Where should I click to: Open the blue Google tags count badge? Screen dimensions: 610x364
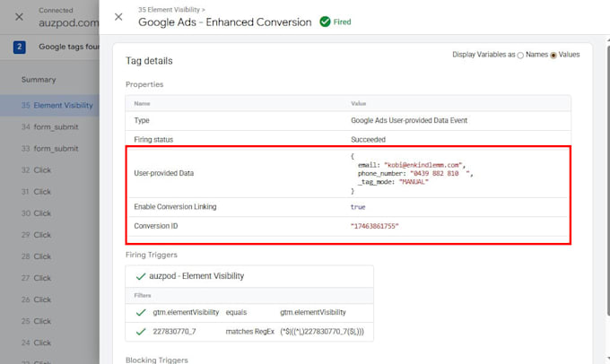click(20, 47)
